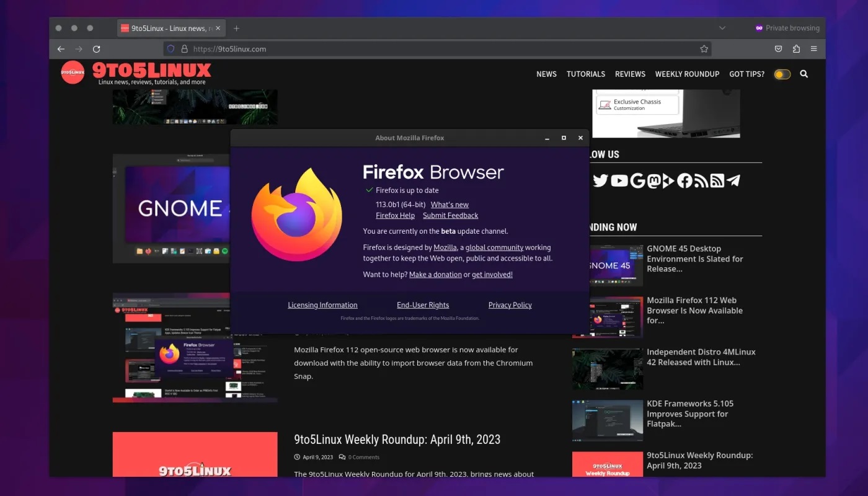The width and height of the screenshot is (868, 496).
Task: Open 9to5Linux Weekly Roundup: April 9th headline
Action: pos(397,440)
